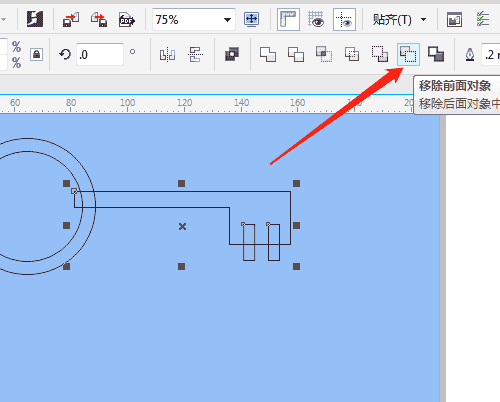Click the rotation angle input field
The image size is (500, 402).
point(100,54)
